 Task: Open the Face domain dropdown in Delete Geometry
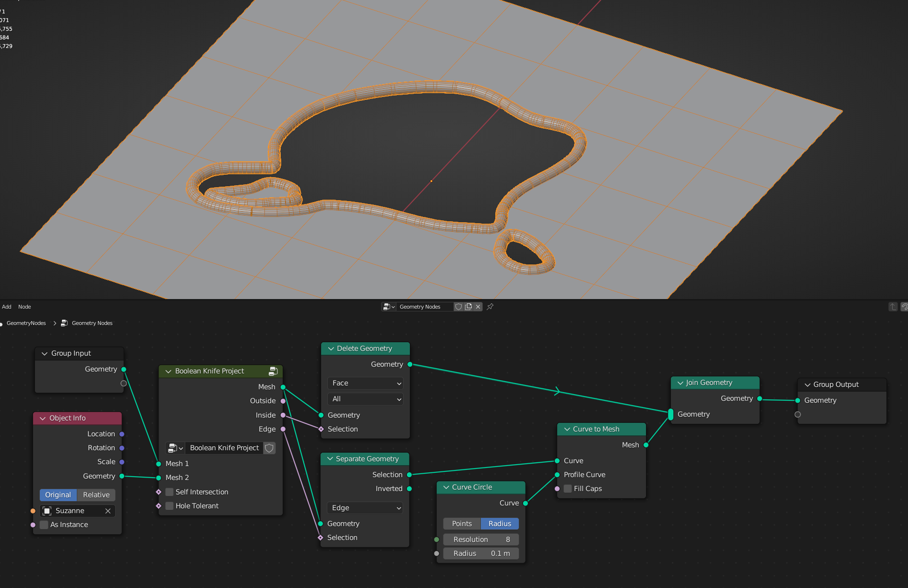(x=365, y=383)
